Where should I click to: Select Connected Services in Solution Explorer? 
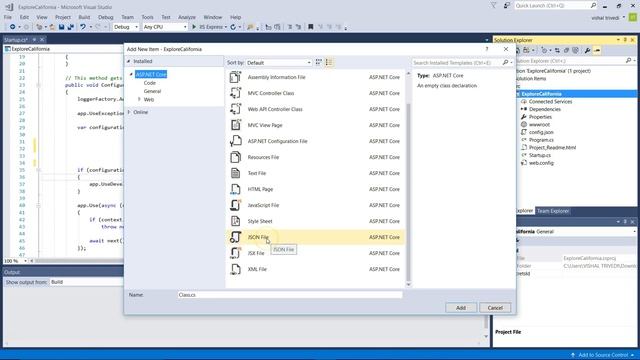click(x=550, y=102)
